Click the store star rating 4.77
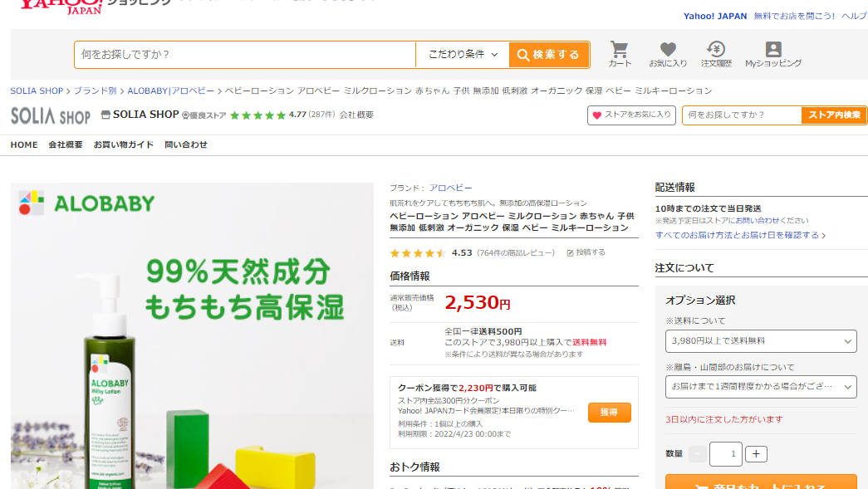 [268, 115]
